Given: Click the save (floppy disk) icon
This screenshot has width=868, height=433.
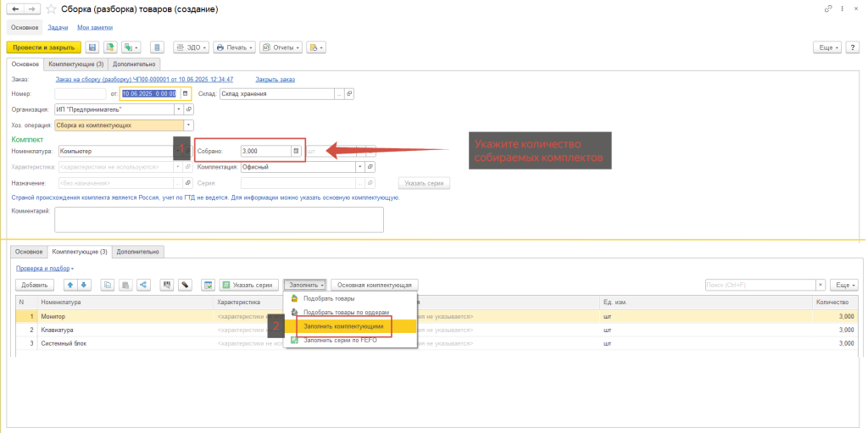Looking at the screenshot, I should tap(92, 47).
